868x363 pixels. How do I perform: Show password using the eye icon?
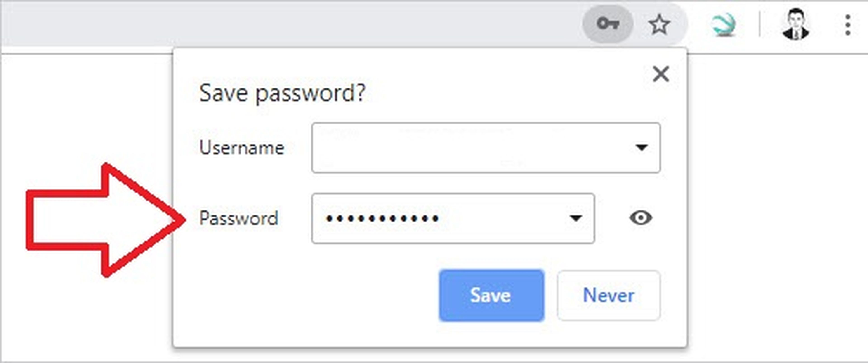pos(641,218)
